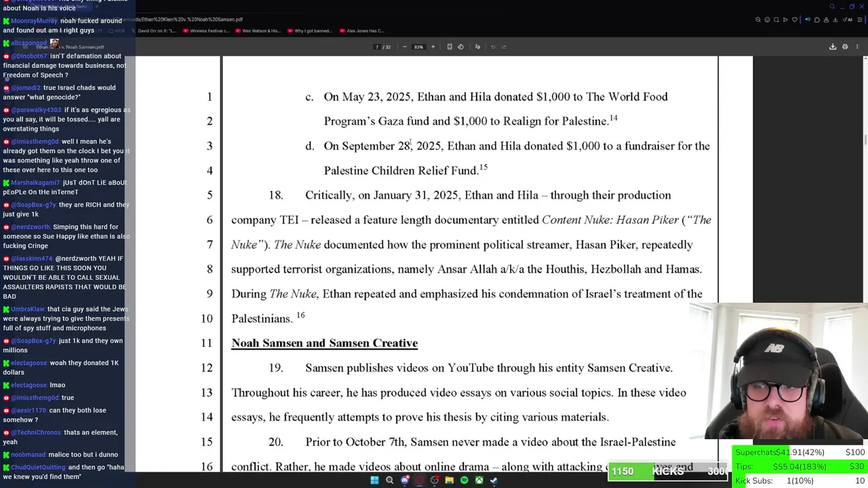
Task: Click paragraph number 18 in the document
Action: point(275,195)
